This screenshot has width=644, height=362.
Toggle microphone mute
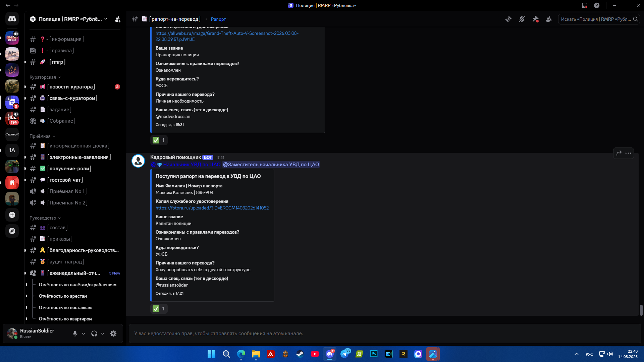[75, 334]
